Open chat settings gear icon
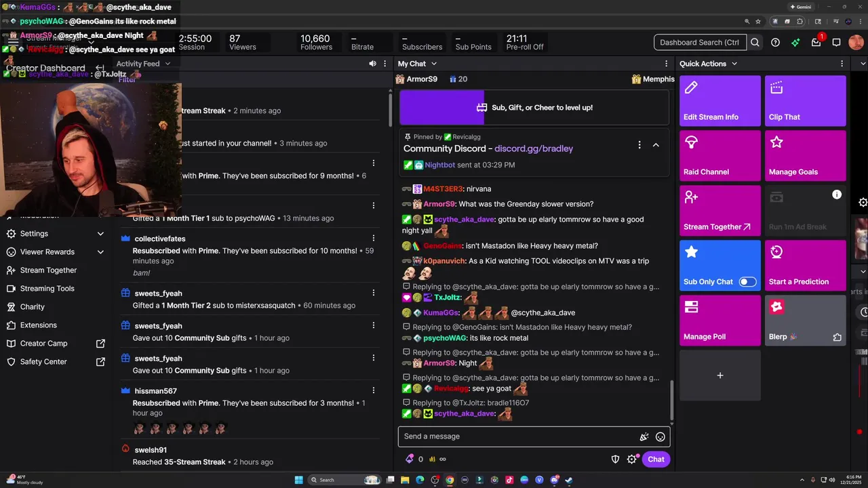 [x=632, y=459]
